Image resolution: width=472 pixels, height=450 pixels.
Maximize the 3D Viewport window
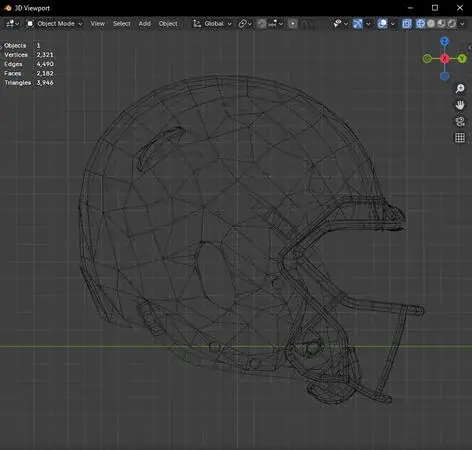(435, 8)
